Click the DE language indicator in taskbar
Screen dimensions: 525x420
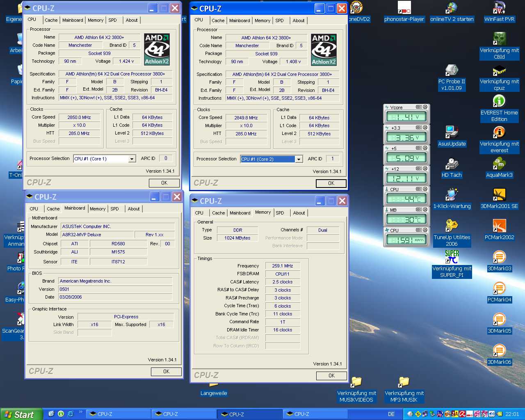pyautogui.click(x=391, y=414)
